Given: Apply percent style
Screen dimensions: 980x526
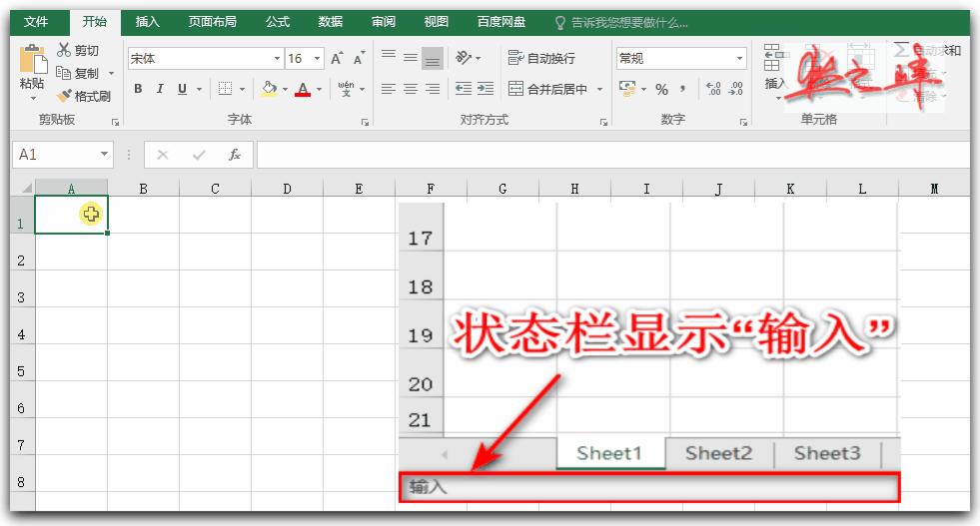Looking at the screenshot, I should (662, 90).
